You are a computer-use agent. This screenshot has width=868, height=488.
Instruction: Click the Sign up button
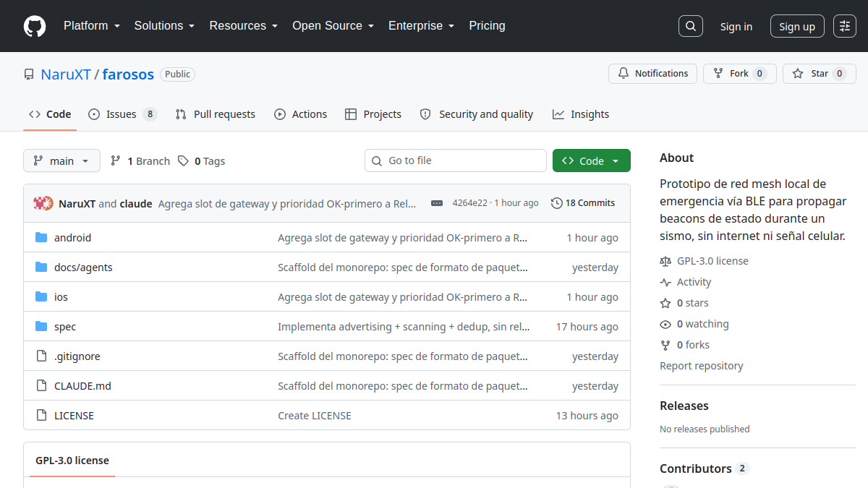tap(797, 26)
